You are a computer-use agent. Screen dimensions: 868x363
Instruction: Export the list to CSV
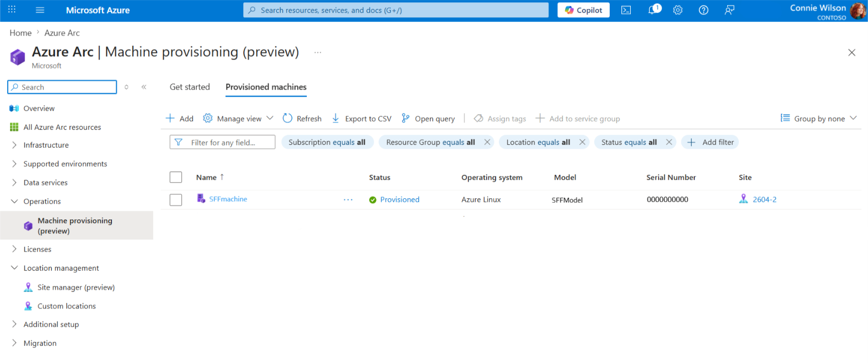point(361,119)
